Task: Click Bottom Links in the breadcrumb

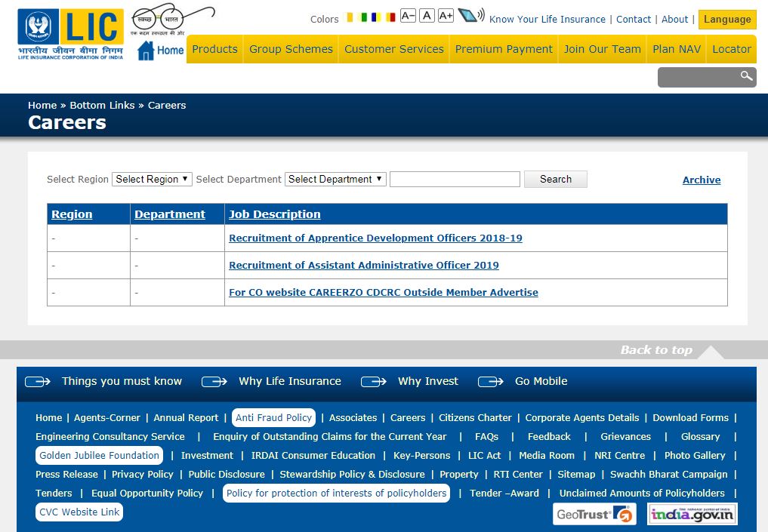Action: pos(102,105)
